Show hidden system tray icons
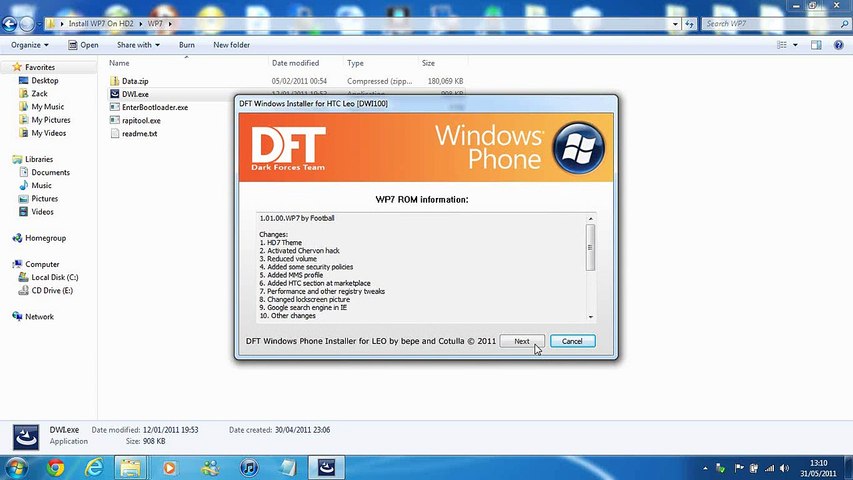This screenshot has width=853, height=480. [705, 468]
